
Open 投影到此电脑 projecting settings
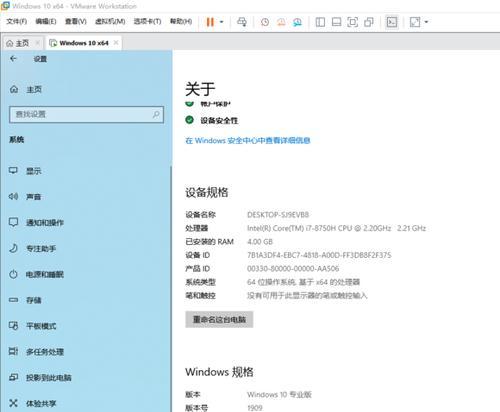pos(40,377)
